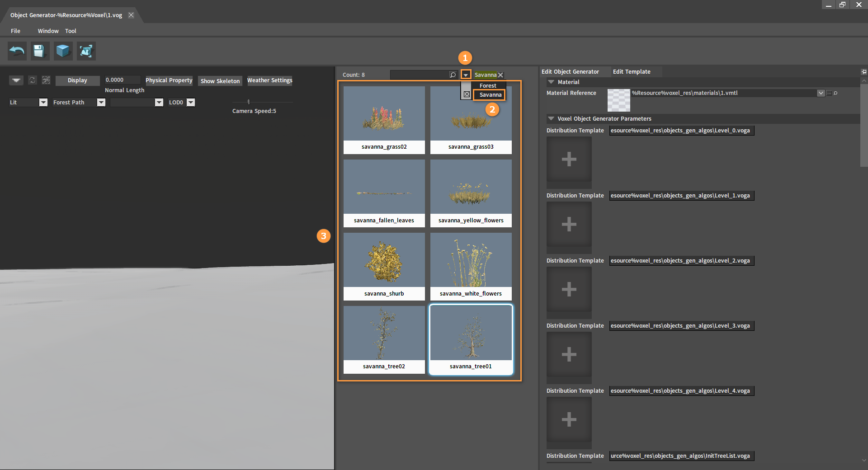Collapse Voxel Object Generator Parameters section
The image size is (868, 470).
coord(551,119)
